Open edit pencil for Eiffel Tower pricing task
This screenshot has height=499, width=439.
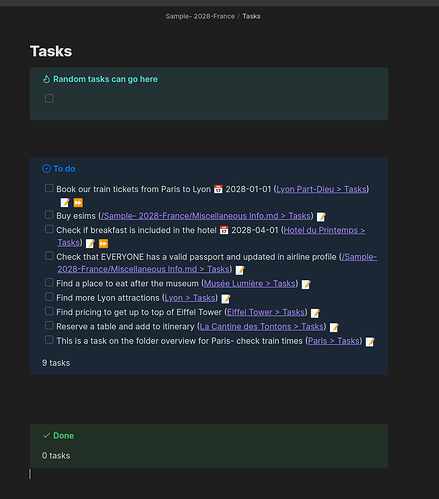pyautogui.click(x=315, y=313)
